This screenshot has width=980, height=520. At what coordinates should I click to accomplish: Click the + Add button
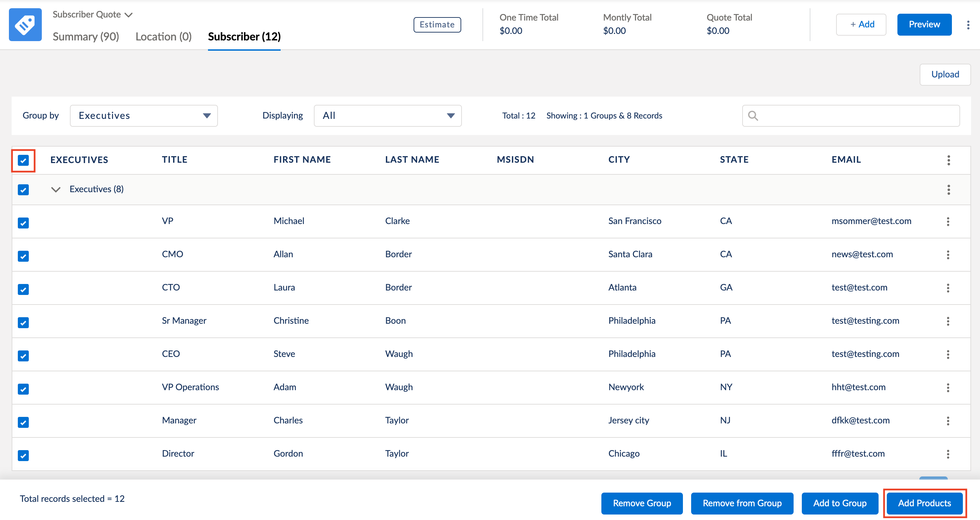click(x=861, y=25)
